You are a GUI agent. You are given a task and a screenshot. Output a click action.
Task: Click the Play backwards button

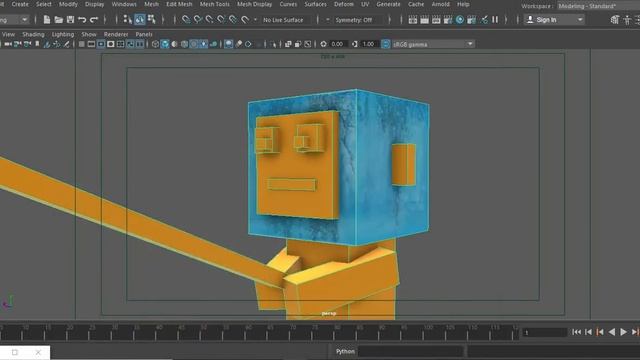(x=611, y=332)
